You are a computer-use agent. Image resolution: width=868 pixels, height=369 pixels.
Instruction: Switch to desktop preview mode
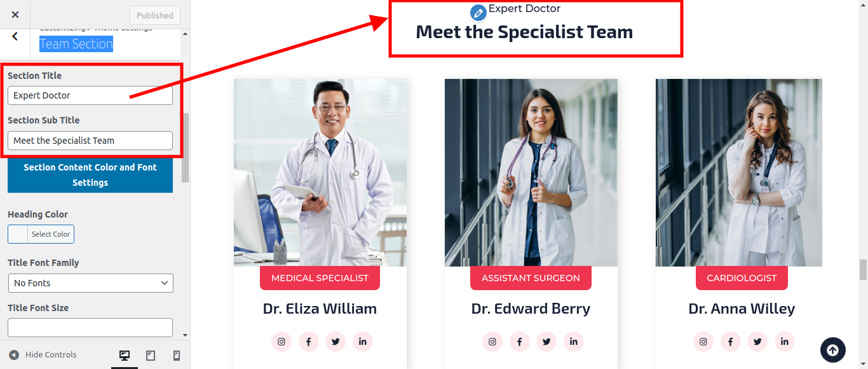click(x=125, y=356)
